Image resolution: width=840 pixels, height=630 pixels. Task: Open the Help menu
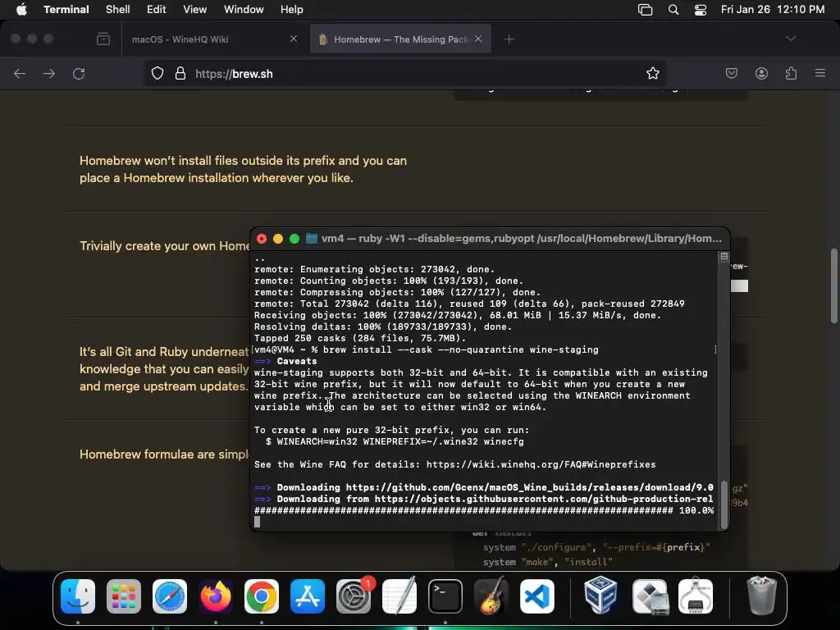(x=292, y=10)
